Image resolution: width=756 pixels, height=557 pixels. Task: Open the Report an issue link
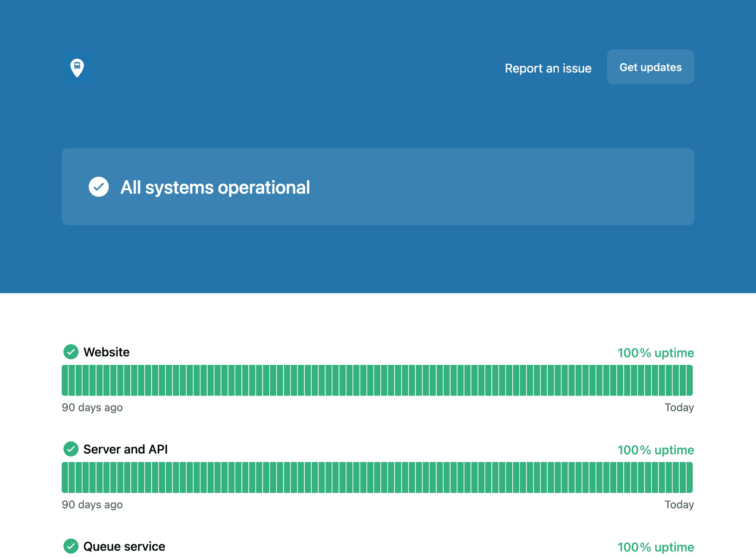[x=548, y=68]
